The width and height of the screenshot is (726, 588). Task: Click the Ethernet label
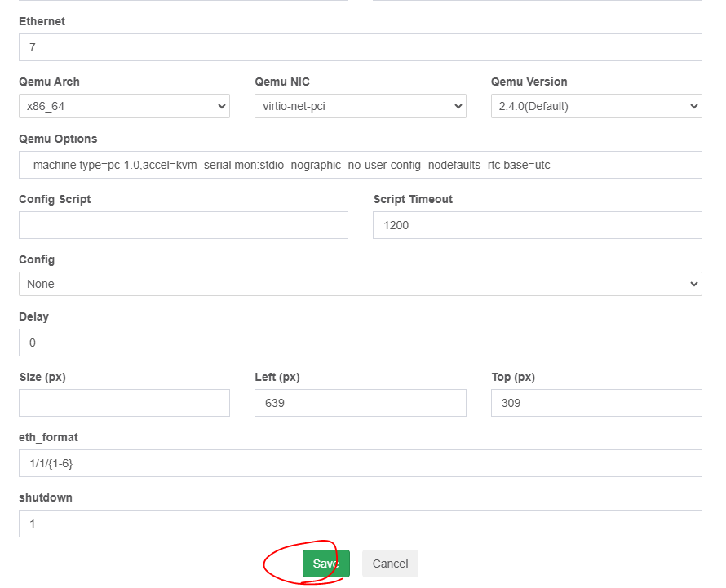pos(42,21)
